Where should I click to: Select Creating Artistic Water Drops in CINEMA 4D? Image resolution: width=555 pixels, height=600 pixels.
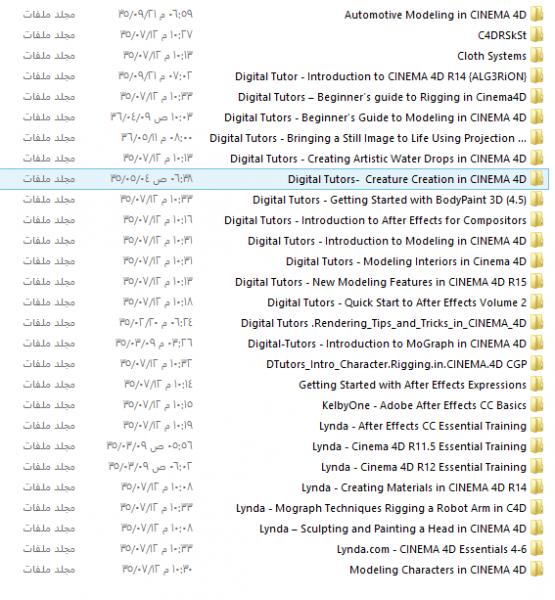pos(378,159)
